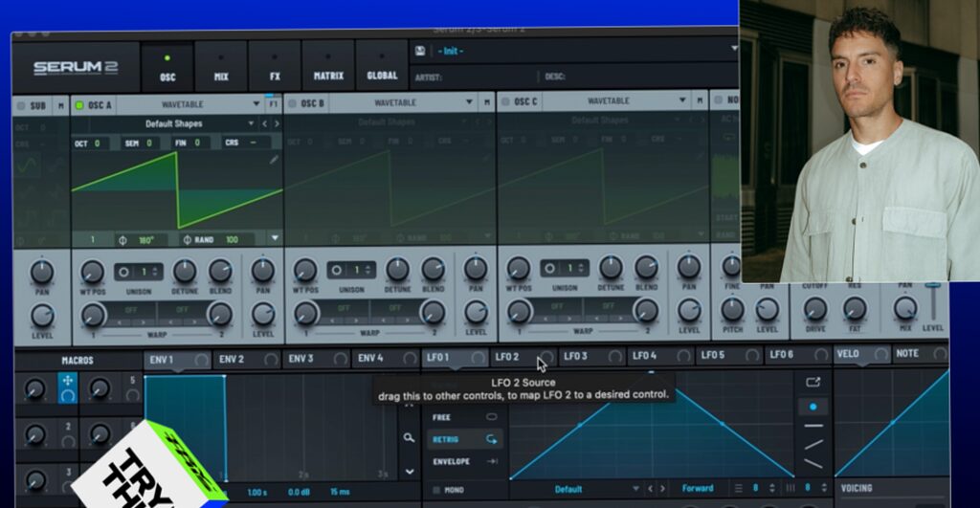Expand the envelope panel down chevron
Screen dimensions: 980x508
point(410,471)
